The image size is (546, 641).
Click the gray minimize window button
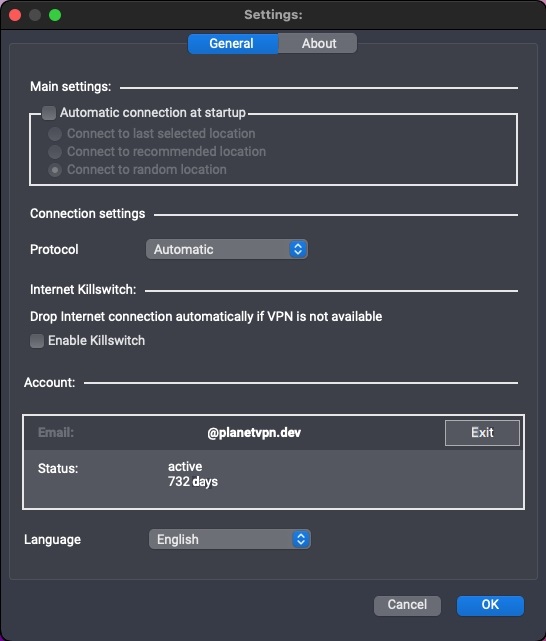(x=35, y=15)
